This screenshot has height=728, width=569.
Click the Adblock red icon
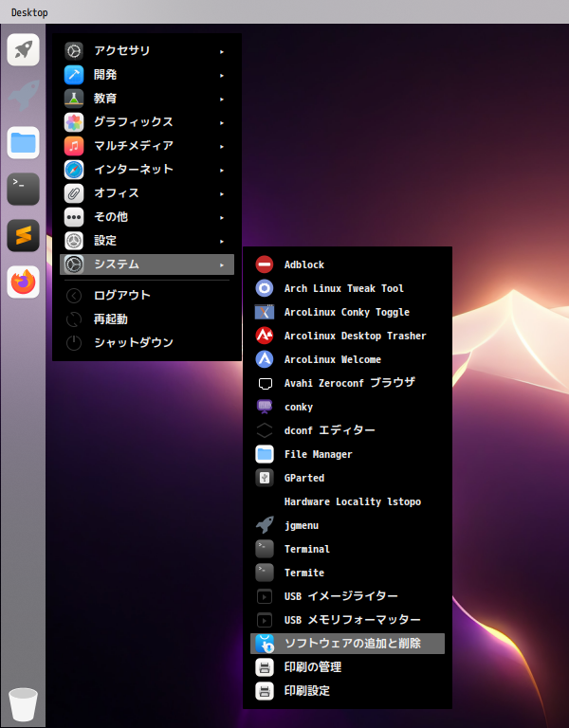pyautogui.click(x=265, y=264)
